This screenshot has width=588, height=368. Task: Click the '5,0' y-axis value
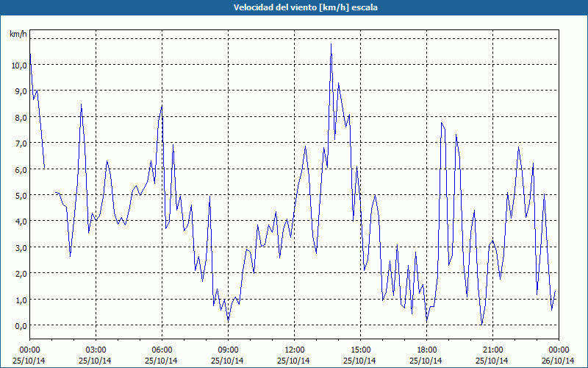pyautogui.click(x=21, y=195)
